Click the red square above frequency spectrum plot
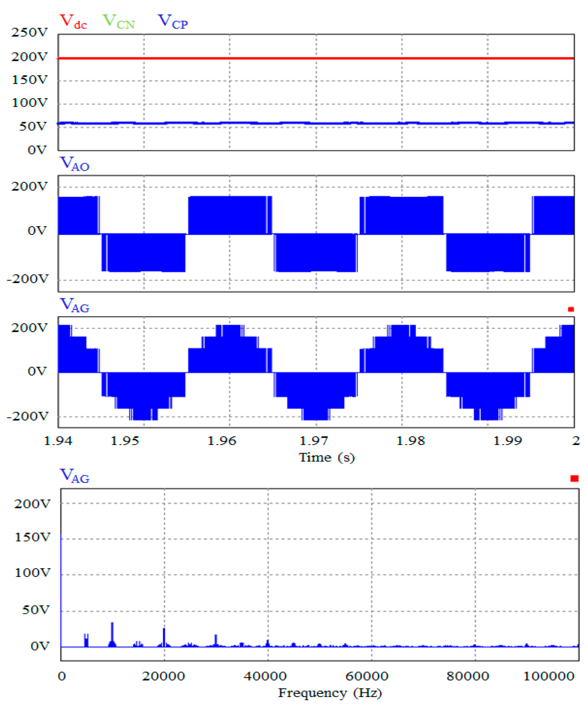 [x=574, y=479]
